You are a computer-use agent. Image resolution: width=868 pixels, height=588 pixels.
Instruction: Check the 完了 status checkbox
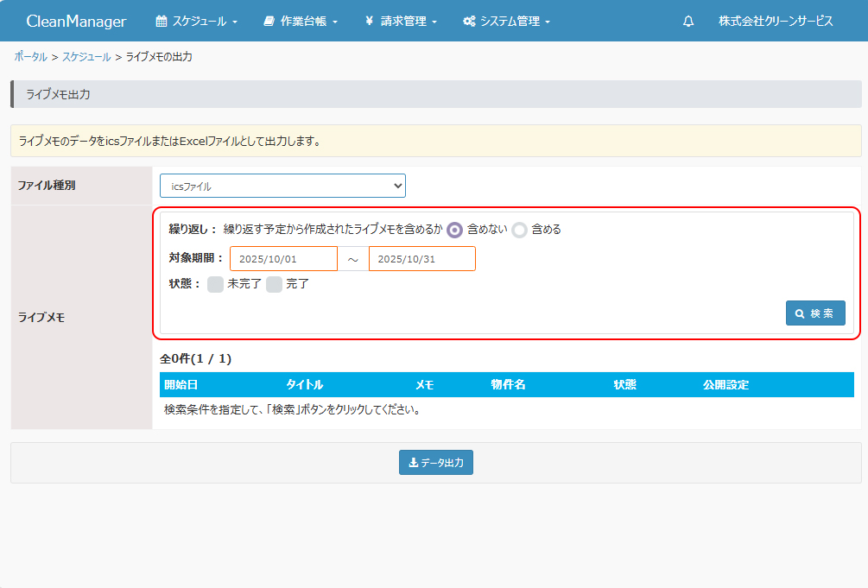click(x=274, y=284)
